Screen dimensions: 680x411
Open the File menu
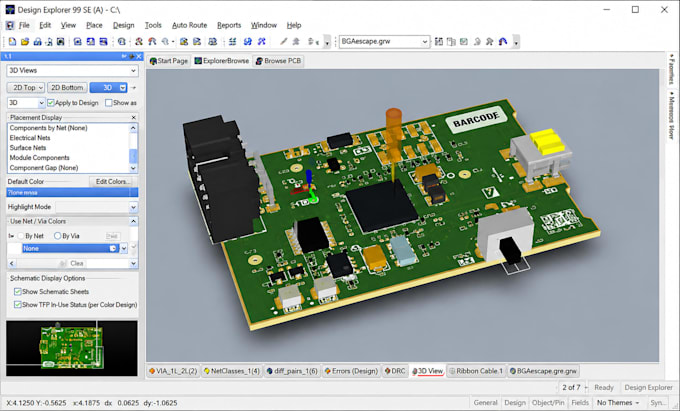24,25
